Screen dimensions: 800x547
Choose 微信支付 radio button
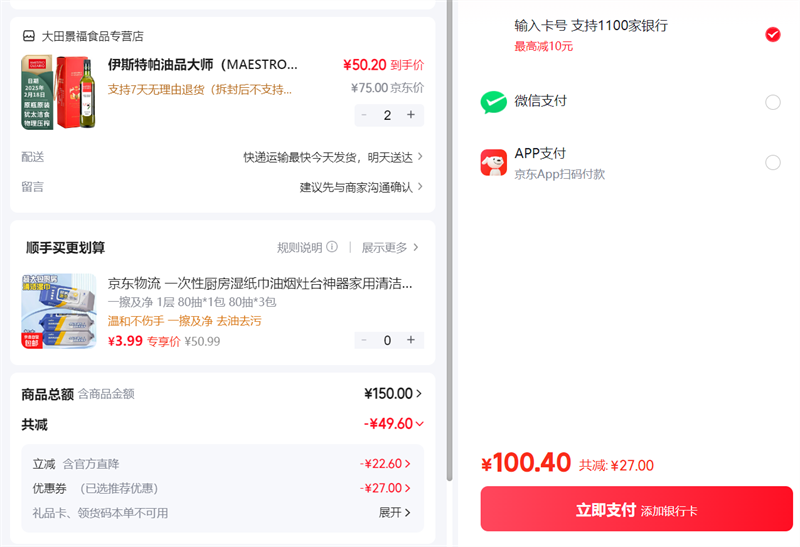coord(772,102)
